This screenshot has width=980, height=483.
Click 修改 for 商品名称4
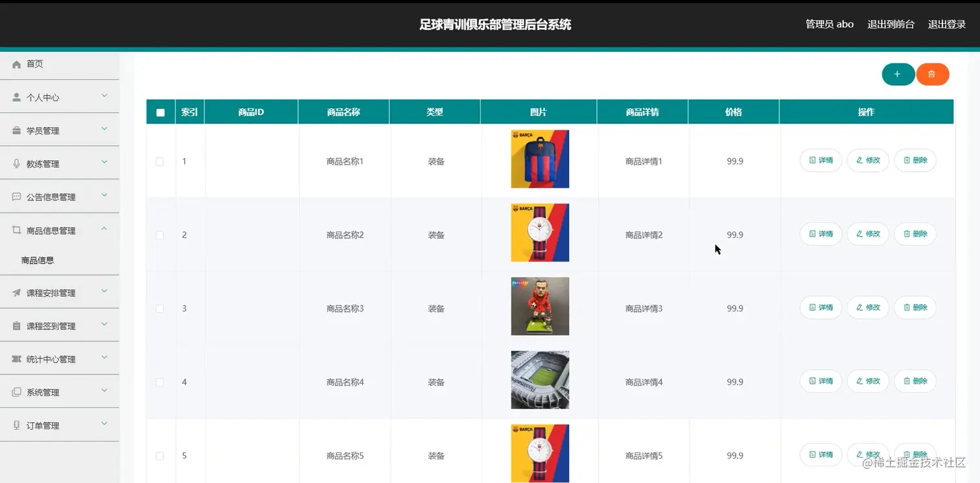(x=868, y=381)
